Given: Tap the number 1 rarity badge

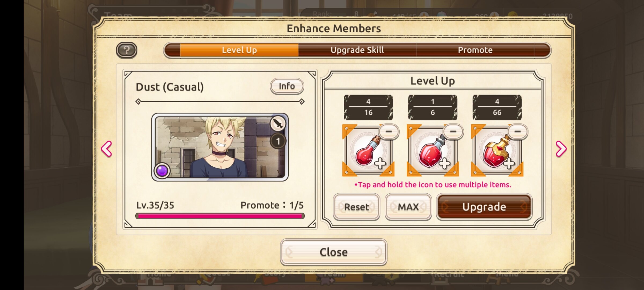Looking at the screenshot, I should (278, 141).
